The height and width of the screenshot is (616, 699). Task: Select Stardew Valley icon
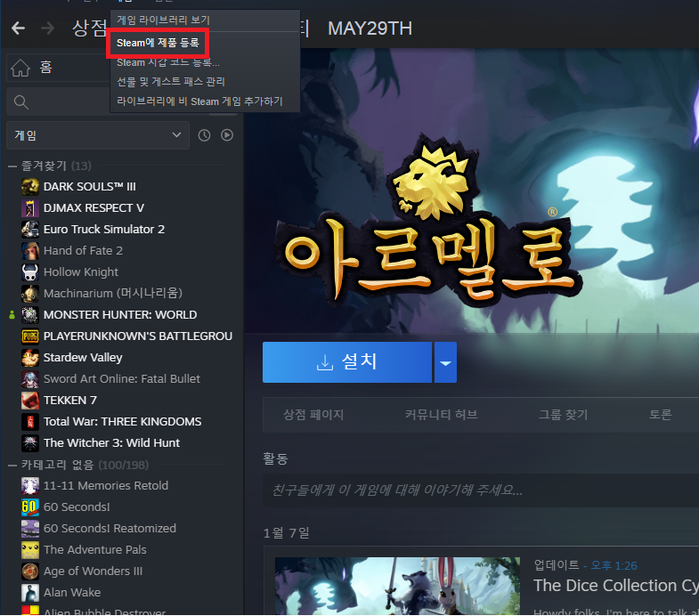[30, 358]
